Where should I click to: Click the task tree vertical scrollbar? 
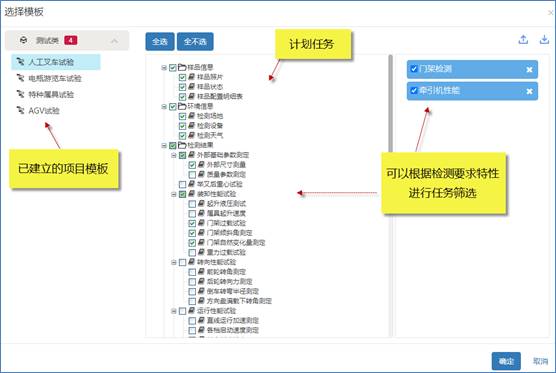[x=390, y=103]
